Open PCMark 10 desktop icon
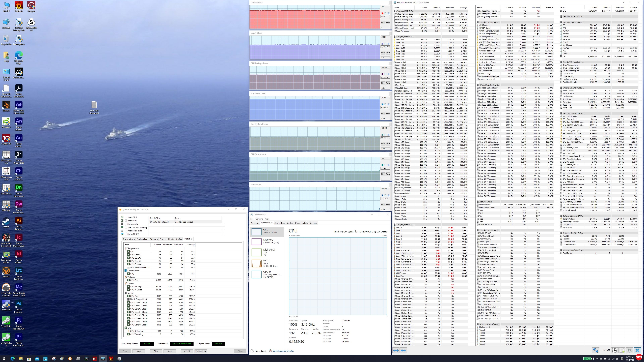 [6, 139]
